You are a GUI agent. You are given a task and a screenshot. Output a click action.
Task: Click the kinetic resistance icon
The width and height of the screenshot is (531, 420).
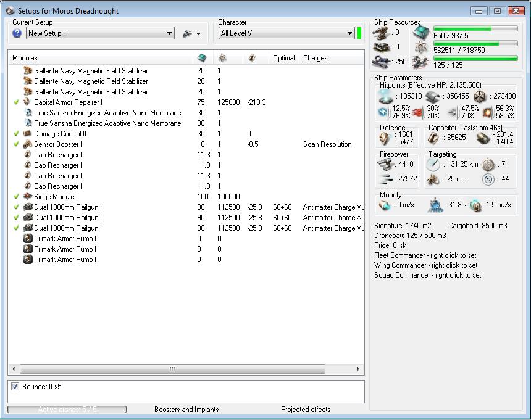(453, 112)
